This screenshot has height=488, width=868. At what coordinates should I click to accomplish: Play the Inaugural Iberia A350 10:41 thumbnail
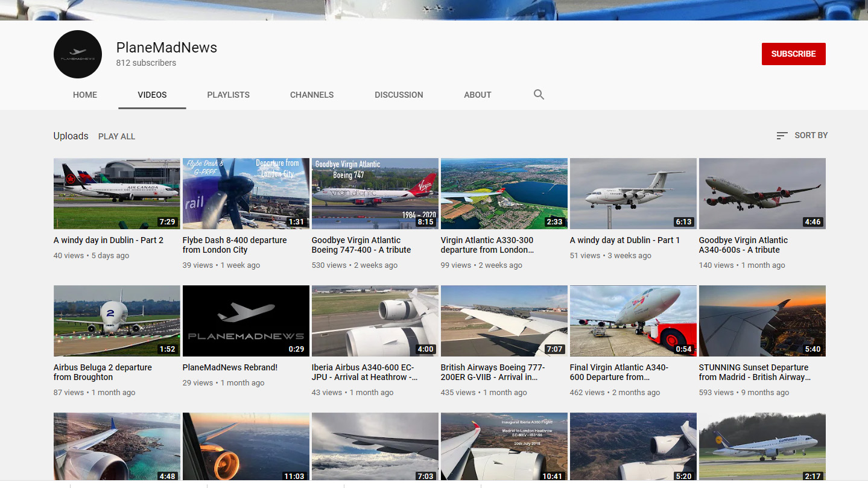(504, 447)
